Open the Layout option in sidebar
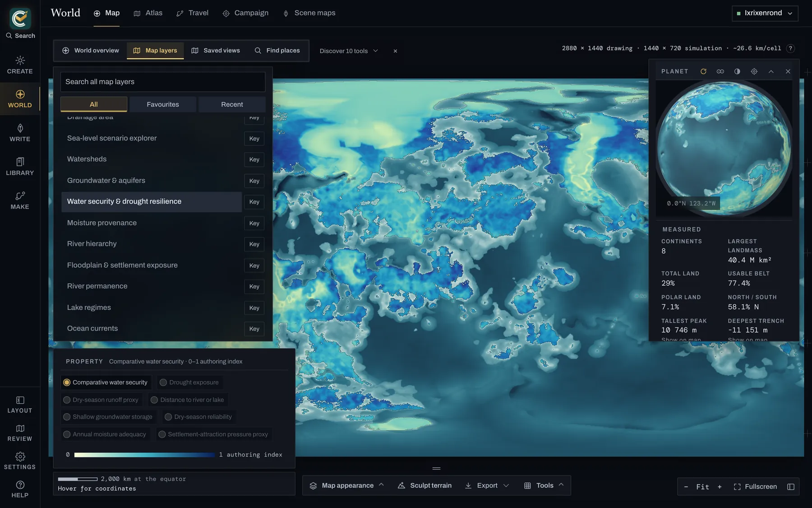Screen dimensions: 812x508 [x=20, y=405]
